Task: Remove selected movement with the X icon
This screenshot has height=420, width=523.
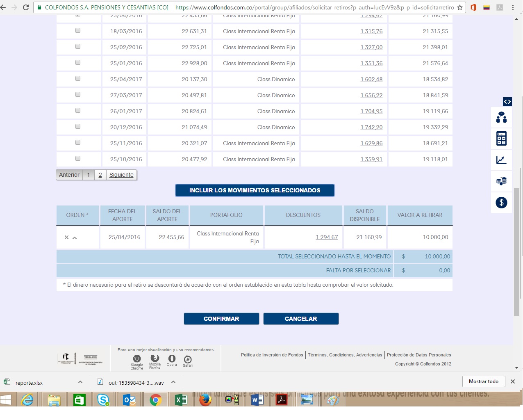Action: click(x=66, y=237)
